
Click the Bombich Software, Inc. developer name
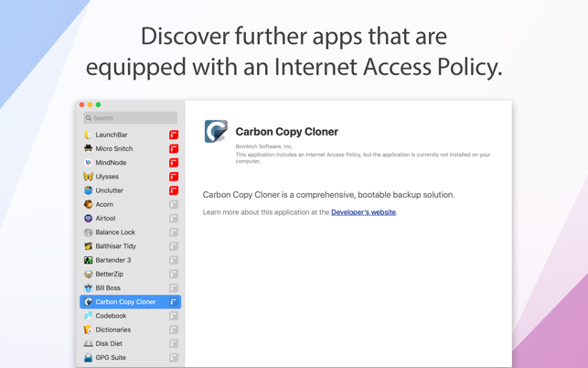click(x=264, y=146)
